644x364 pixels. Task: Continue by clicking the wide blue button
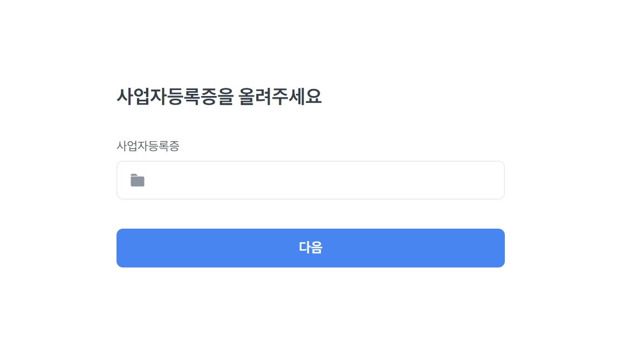click(310, 248)
